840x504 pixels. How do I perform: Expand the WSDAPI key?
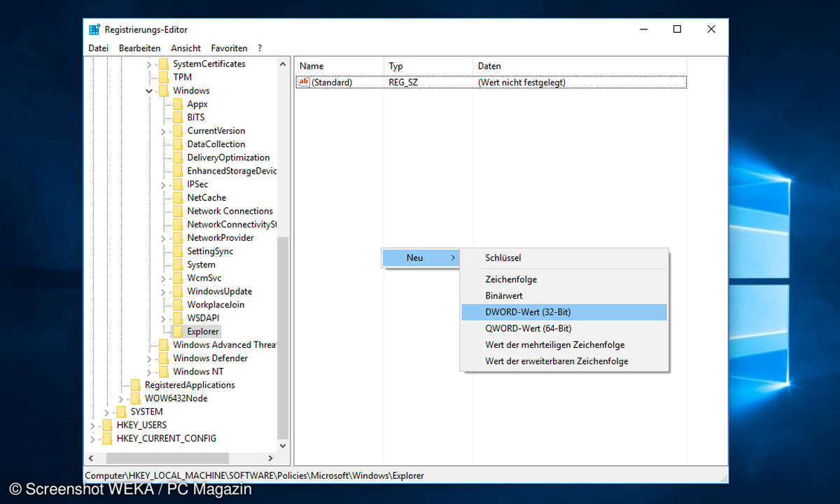click(163, 318)
